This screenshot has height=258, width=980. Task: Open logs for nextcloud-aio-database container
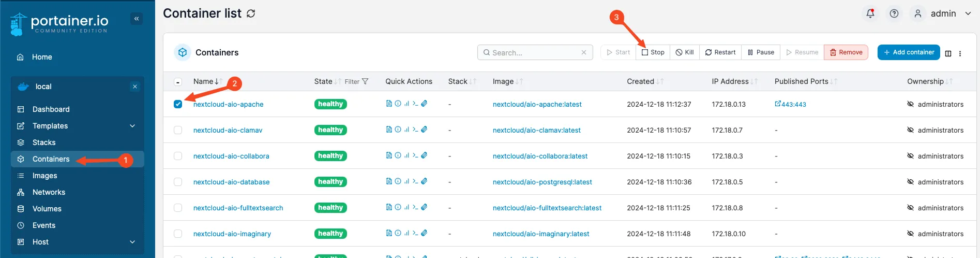tap(389, 181)
